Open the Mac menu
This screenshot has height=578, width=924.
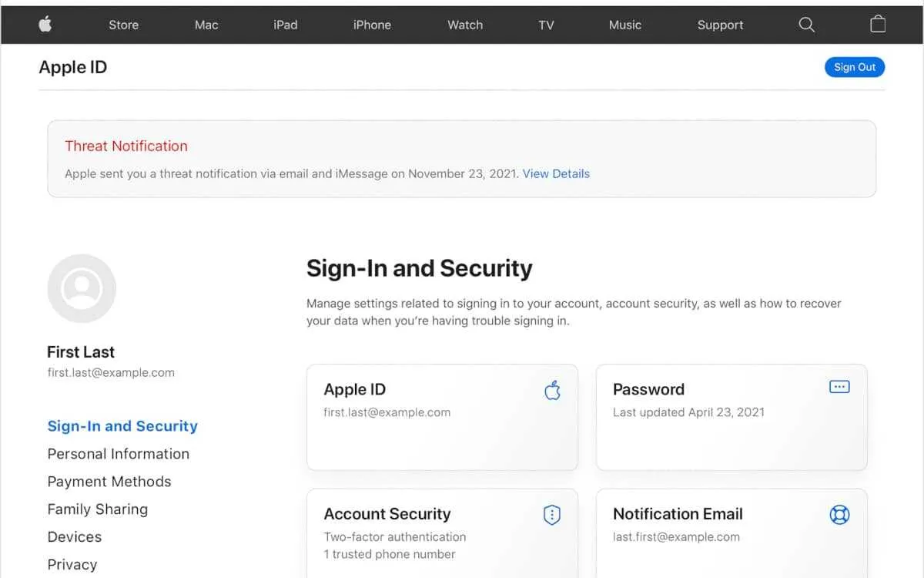[206, 25]
